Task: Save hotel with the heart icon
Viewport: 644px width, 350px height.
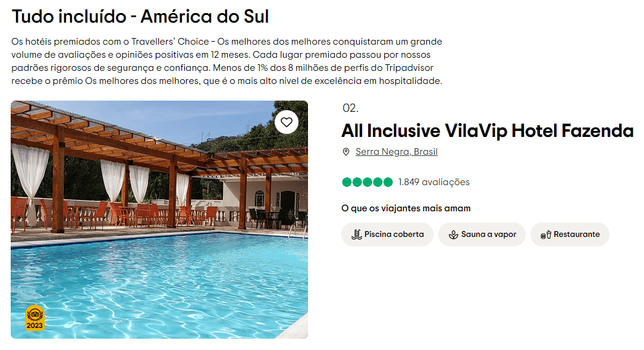Action: tap(287, 122)
